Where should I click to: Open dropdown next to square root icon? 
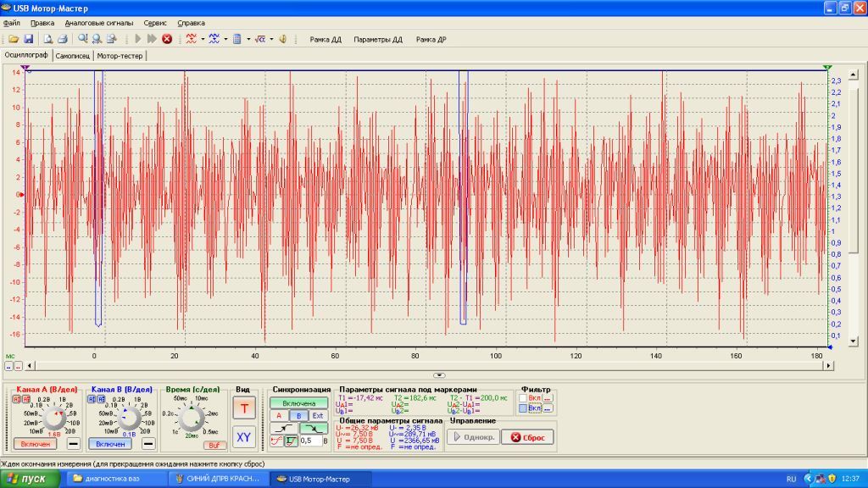(x=271, y=39)
